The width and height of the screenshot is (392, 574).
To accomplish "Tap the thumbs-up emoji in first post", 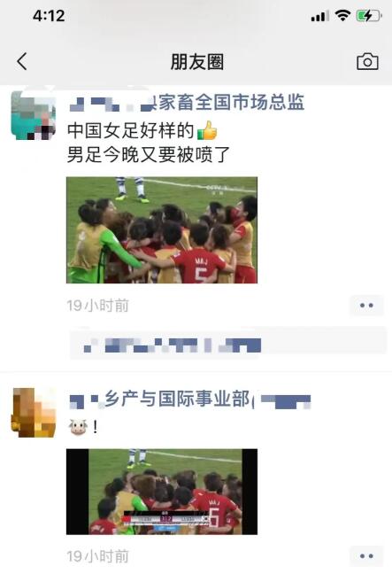I will [207, 130].
